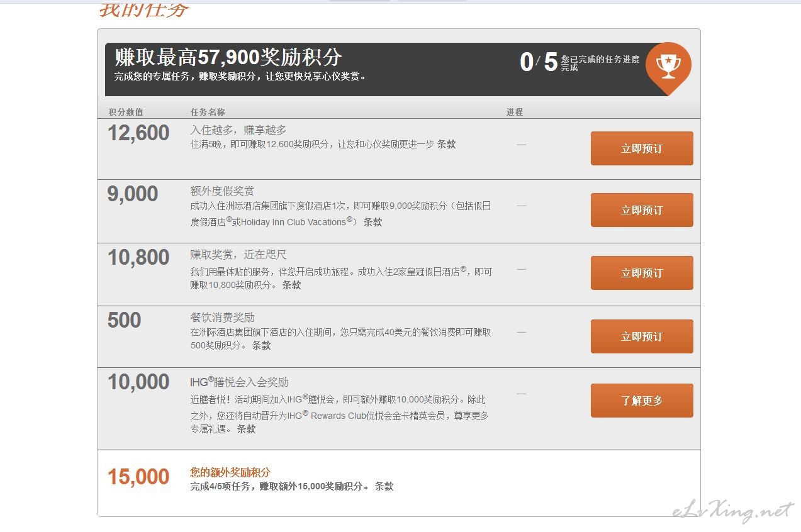This screenshot has width=801, height=532.
Task: Click the 10,800 points value
Action: click(x=138, y=257)
